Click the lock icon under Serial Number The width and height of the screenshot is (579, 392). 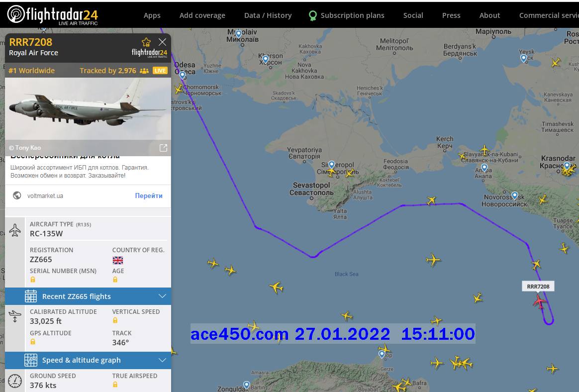tap(33, 280)
